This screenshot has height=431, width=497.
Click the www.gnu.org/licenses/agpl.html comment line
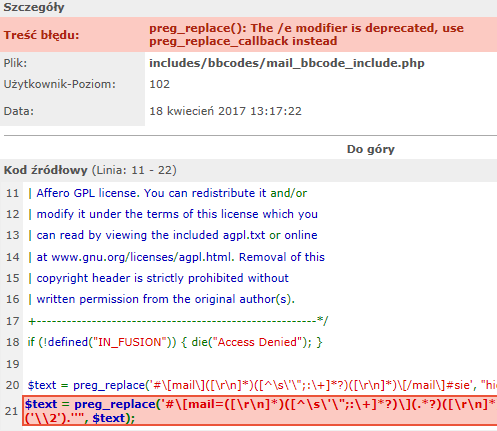pos(177,257)
